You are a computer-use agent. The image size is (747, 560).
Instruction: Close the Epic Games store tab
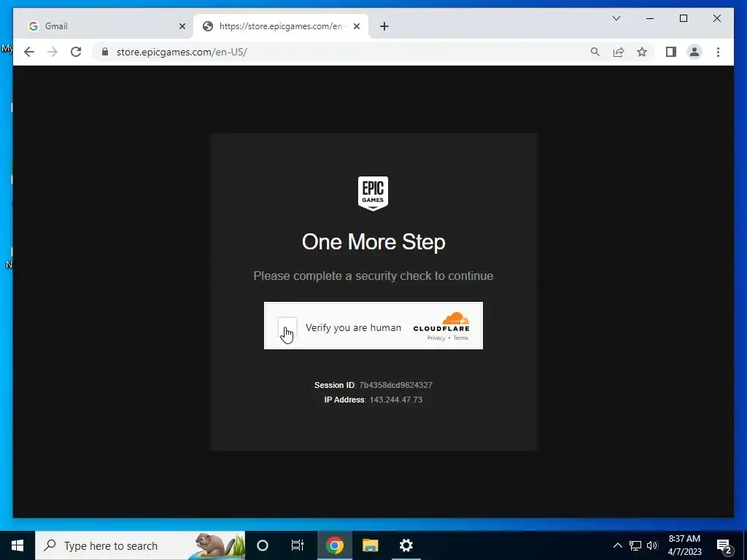[x=356, y=26]
